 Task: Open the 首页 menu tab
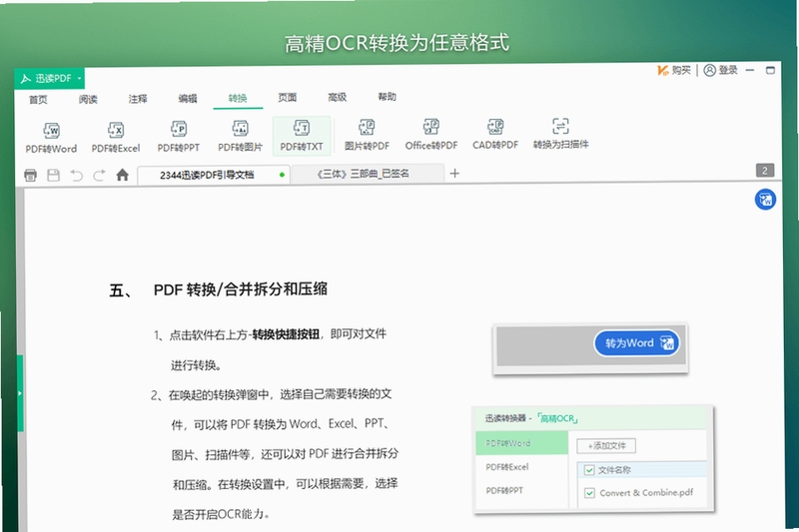click(x=38, y=99)
